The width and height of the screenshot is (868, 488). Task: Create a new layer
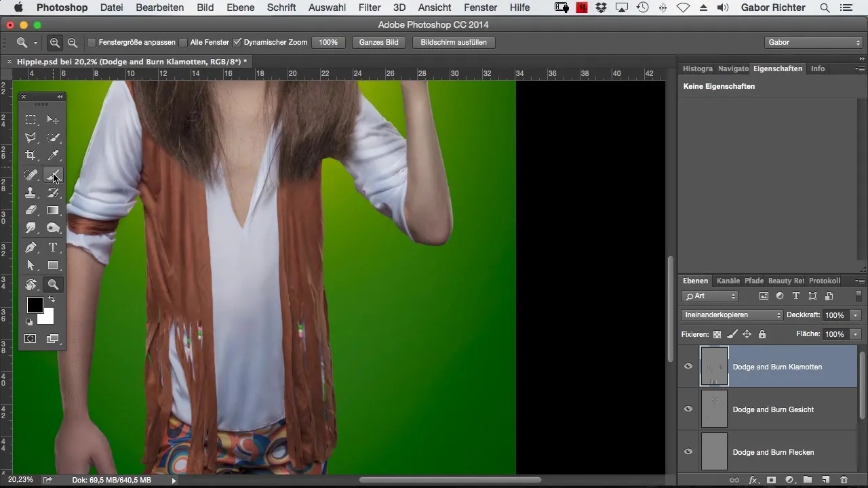point(826,480)
